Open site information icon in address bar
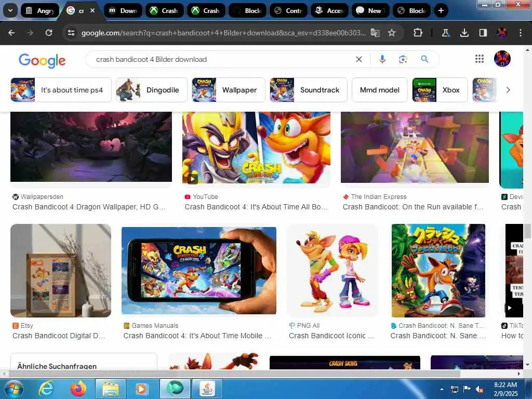532x399 pixels. point(71,33)
